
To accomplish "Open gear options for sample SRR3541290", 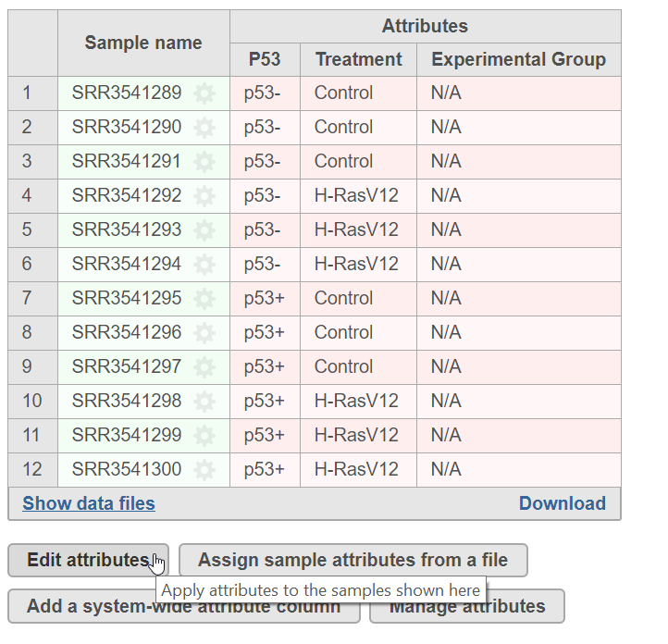I will 204,128.
